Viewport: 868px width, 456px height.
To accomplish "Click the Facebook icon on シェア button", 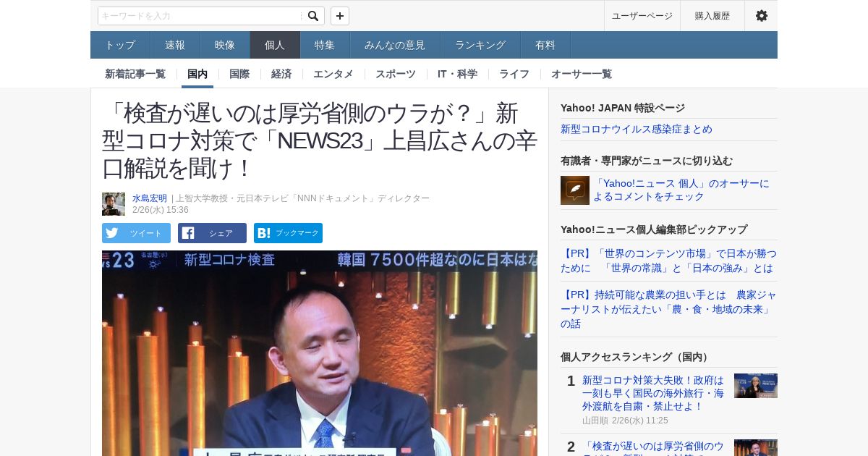I will point(188,233).
